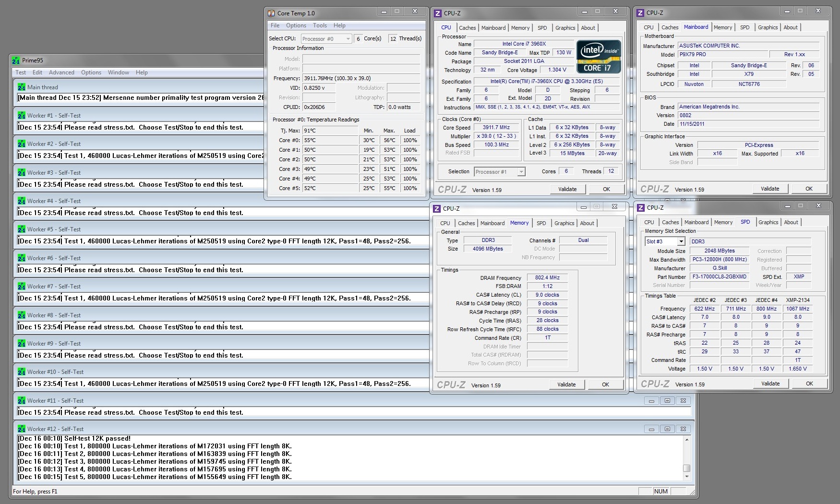Open the Prime95 Edit menu
This screenshot has height=504, width=840.
coord(37,72)
